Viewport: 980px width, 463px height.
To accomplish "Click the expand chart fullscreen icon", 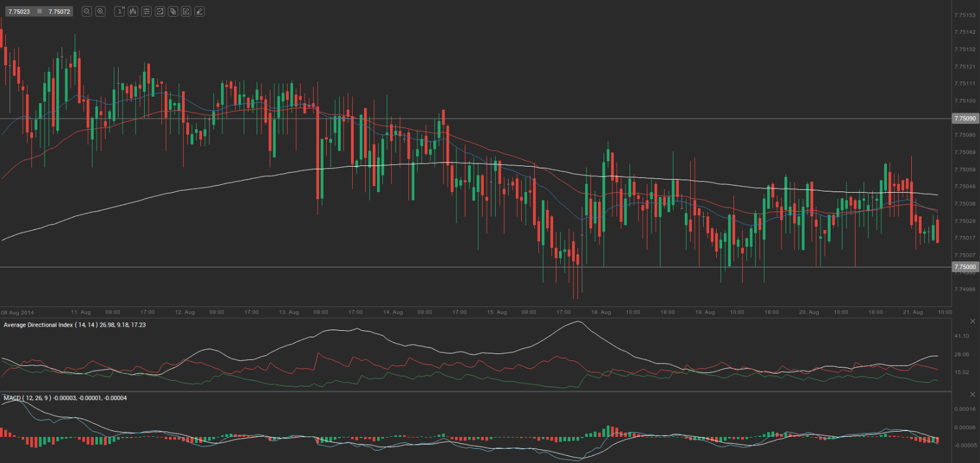I will 159,11.
